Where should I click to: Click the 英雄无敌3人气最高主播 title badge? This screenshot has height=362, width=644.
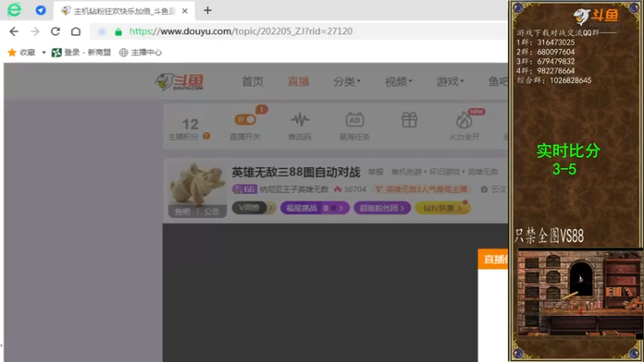(x=422, y=189)
